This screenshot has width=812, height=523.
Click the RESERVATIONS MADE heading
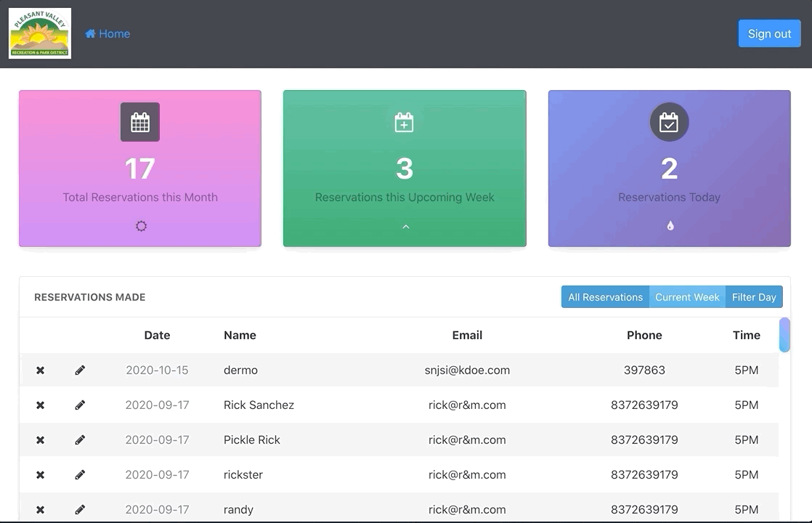tap(89, 297)
